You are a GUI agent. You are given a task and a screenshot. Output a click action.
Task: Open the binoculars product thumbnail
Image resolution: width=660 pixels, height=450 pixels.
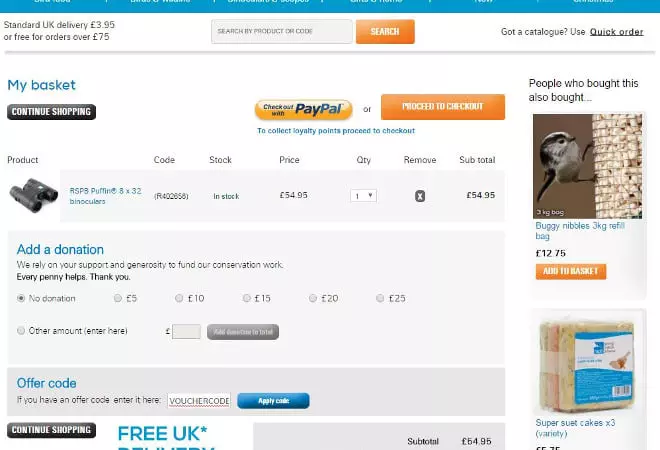(34, 195)
